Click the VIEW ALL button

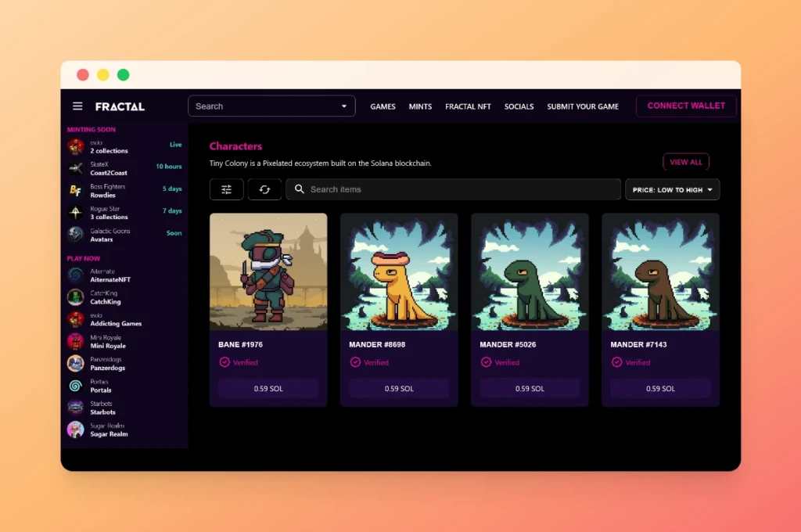coord(685,162)
